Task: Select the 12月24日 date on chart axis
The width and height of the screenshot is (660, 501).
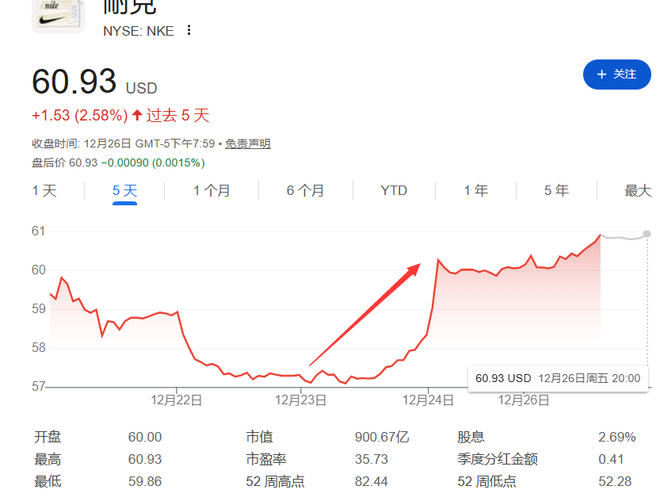Action: (428, 399)
